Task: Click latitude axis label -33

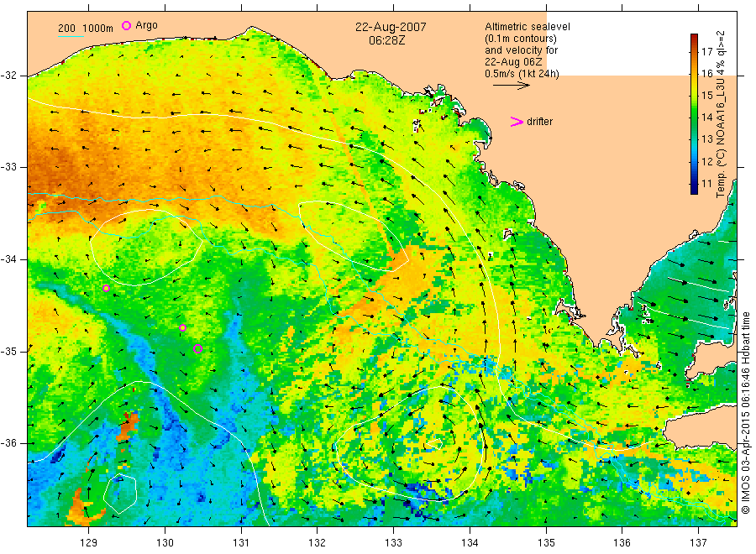Action: tap(8, 167)
